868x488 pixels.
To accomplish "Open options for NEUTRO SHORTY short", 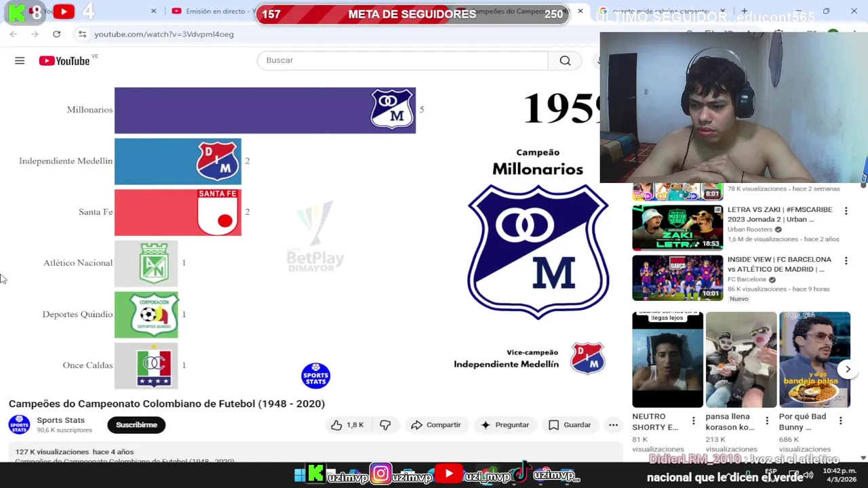I will [693, 421].
